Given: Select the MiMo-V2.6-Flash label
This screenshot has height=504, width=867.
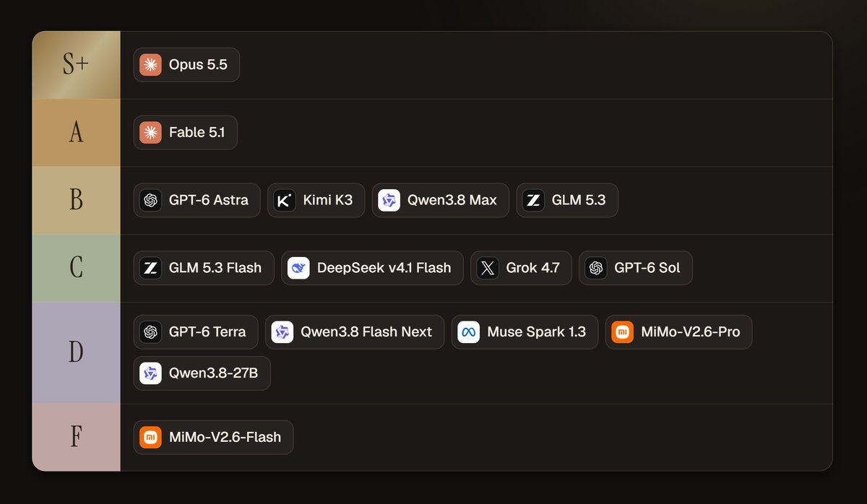Looking at the screenshot, I should coord(225,438).
